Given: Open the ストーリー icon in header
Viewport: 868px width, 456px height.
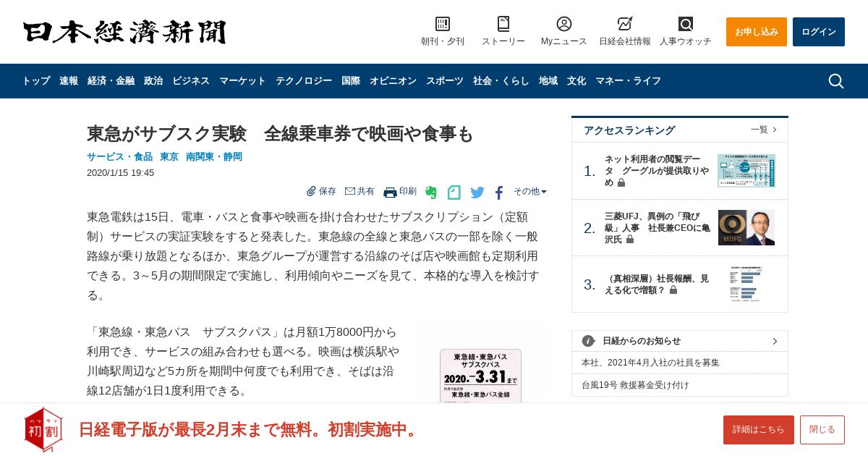Looking at the screenshot, I should click(x=503, y=24).
